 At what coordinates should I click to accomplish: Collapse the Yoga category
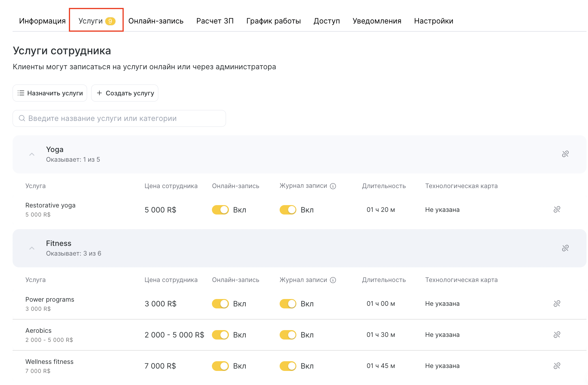(32, 154)
